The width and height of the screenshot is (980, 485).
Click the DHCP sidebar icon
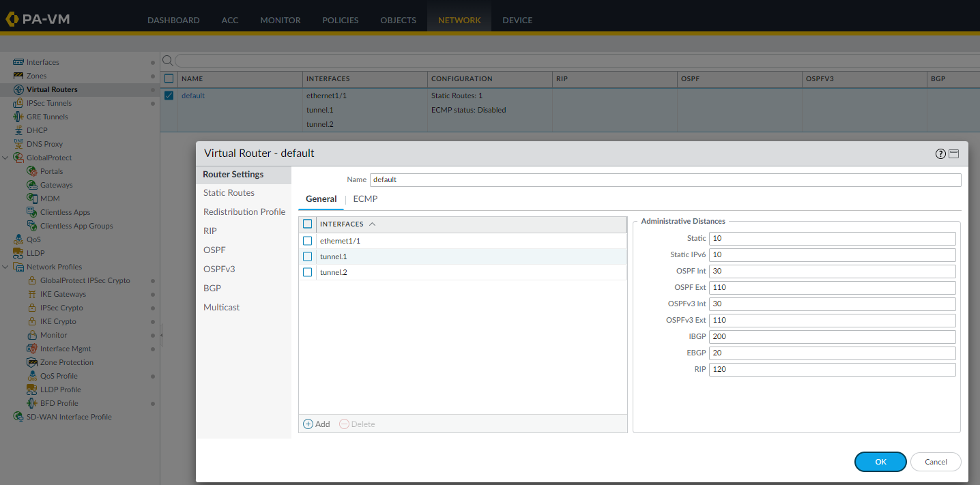click(x=18, y=130)
